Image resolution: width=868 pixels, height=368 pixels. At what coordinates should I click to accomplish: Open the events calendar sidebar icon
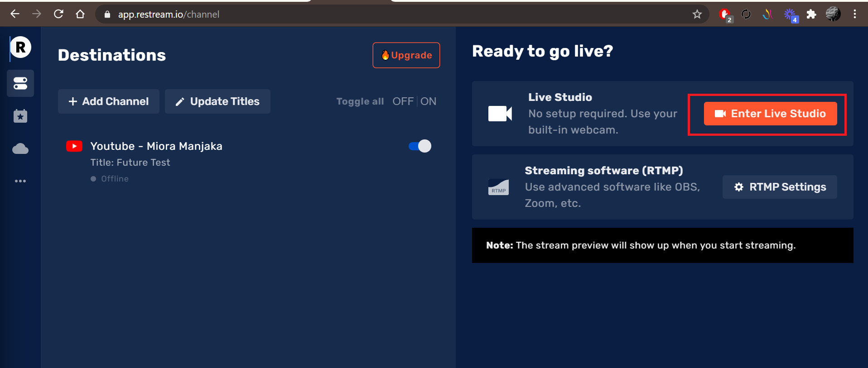tap(20, 116)
